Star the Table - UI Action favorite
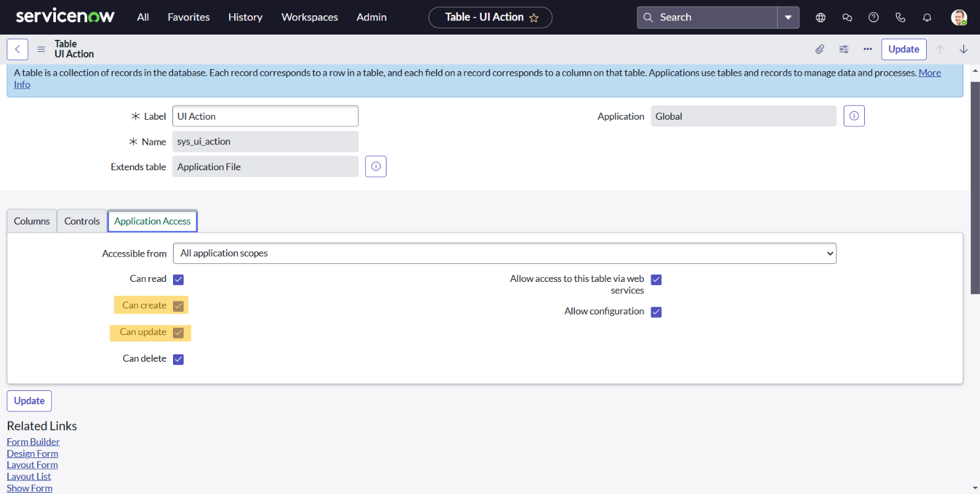The width and height of the screenshot is (980, 494). (534, 18)
